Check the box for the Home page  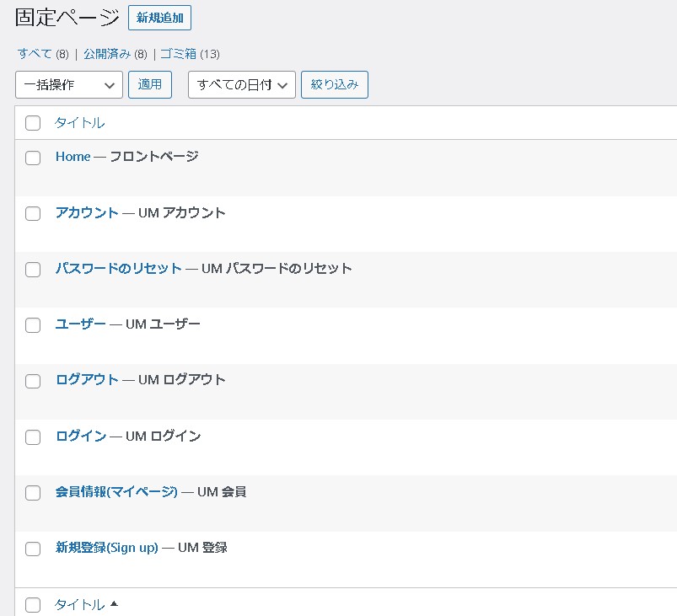coord(33,158)
